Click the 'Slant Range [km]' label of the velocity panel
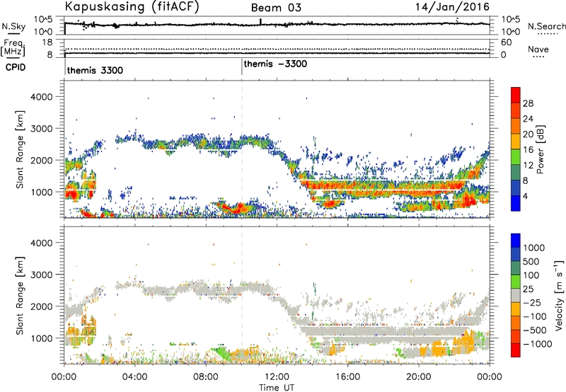The height and width of the screenshot is (392, 566). coord(21,296)
